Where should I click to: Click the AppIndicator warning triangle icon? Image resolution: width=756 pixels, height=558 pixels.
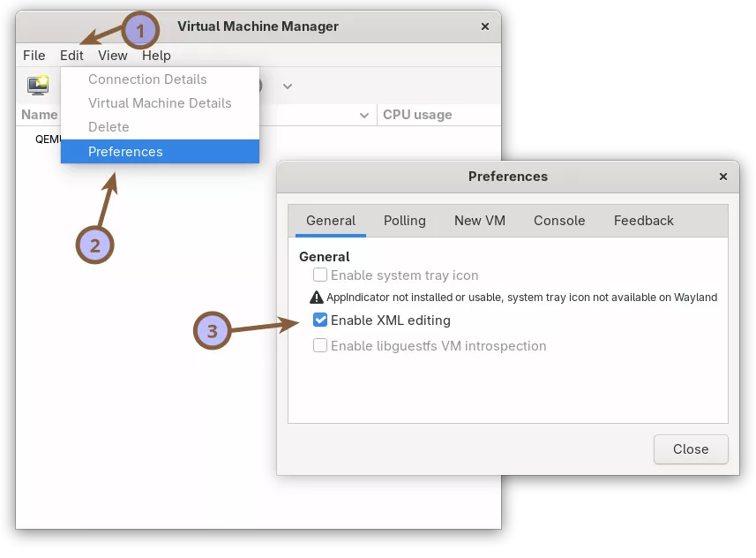(x=317, y=298)
